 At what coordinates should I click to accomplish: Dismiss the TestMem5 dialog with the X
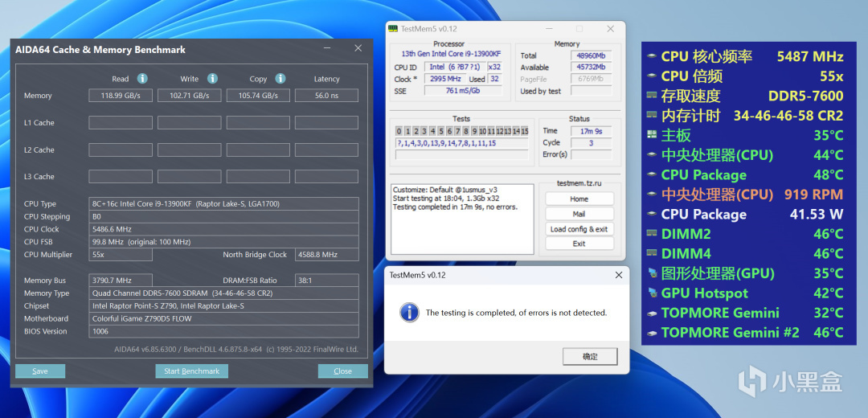(618, 275)
